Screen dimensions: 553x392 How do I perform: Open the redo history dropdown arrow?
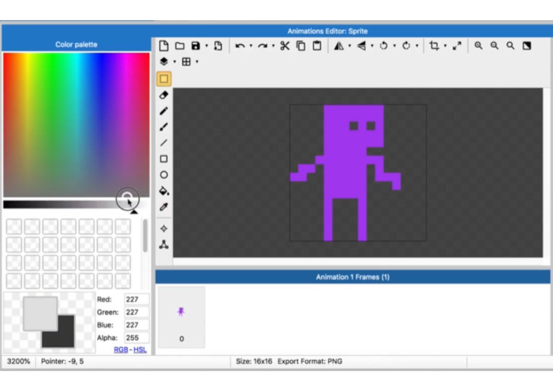coord(273,46)
